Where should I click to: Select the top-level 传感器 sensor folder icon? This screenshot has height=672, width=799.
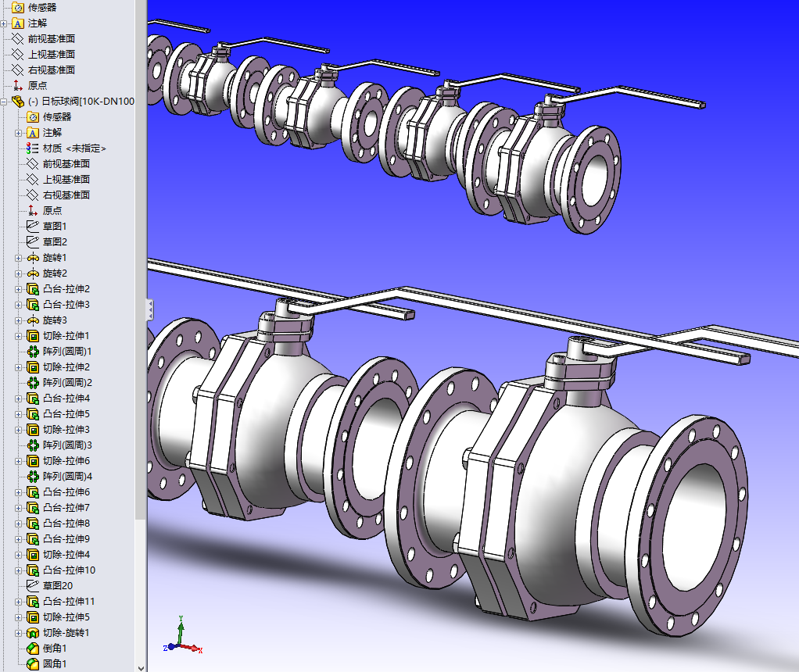pyautogui.click(x=18, y=8)
